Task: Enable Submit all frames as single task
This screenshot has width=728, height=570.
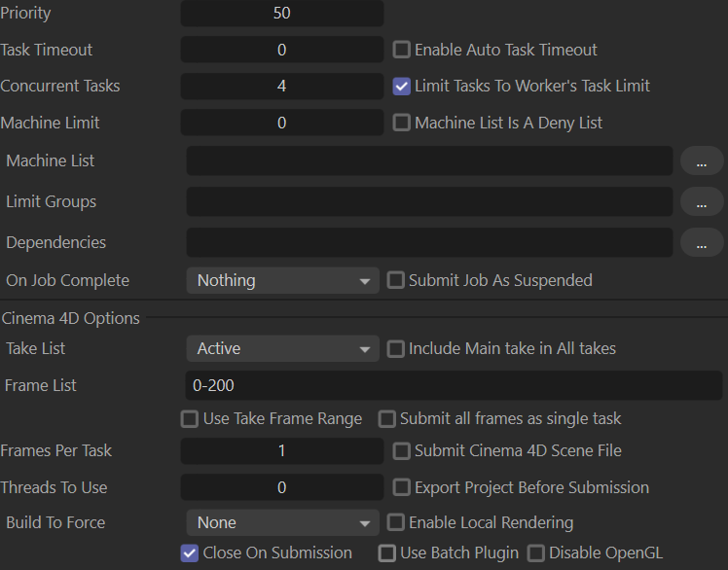Action: coord(387,419)
